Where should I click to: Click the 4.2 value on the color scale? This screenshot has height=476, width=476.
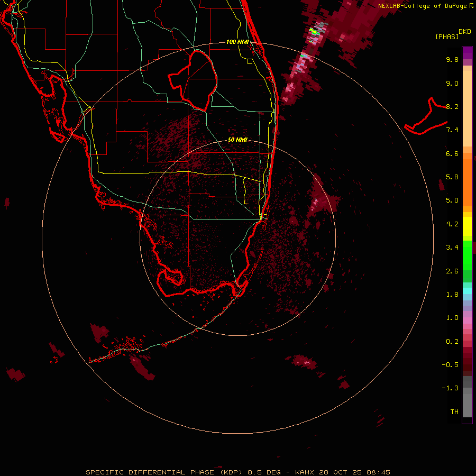tap(452, 224)
